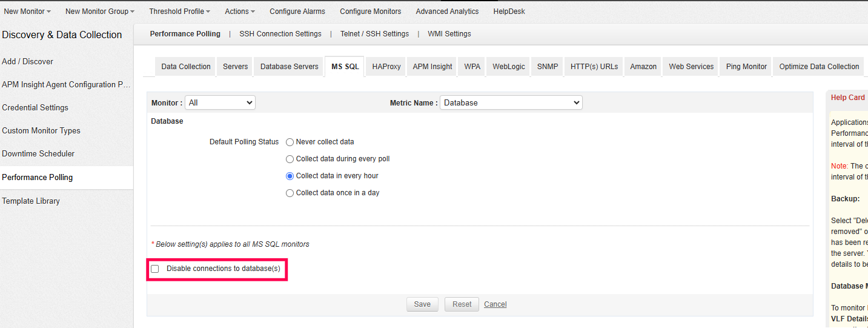
Task: Expand the Threshold Profile menu
Action: click(179, 12)
